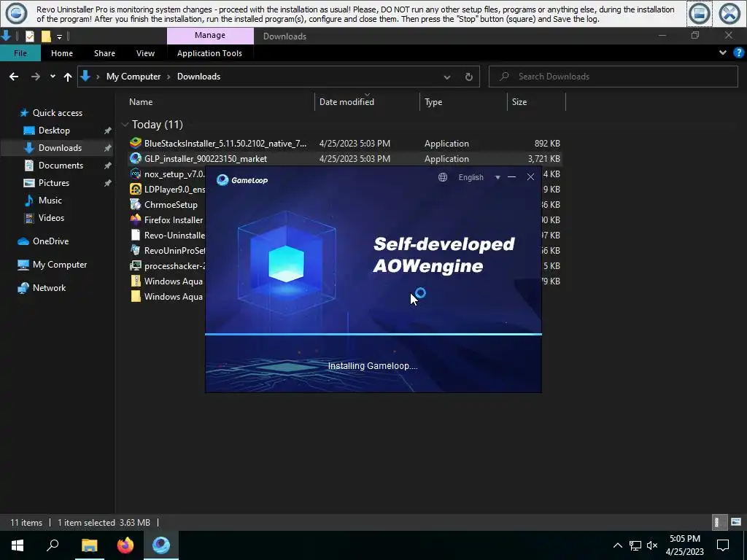747x560 pixels.
Task: Select Downloads in navigation pane
Action: coord(60,147)
